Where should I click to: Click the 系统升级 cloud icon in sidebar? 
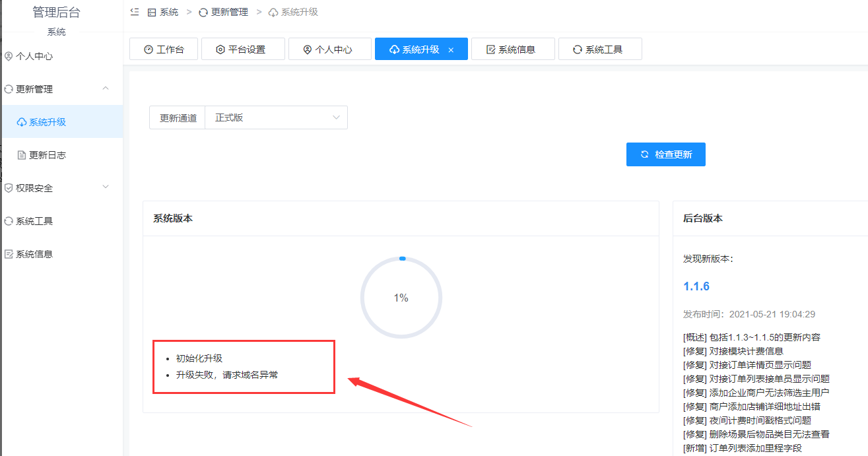pyautogui.click(x=22, y=122)
